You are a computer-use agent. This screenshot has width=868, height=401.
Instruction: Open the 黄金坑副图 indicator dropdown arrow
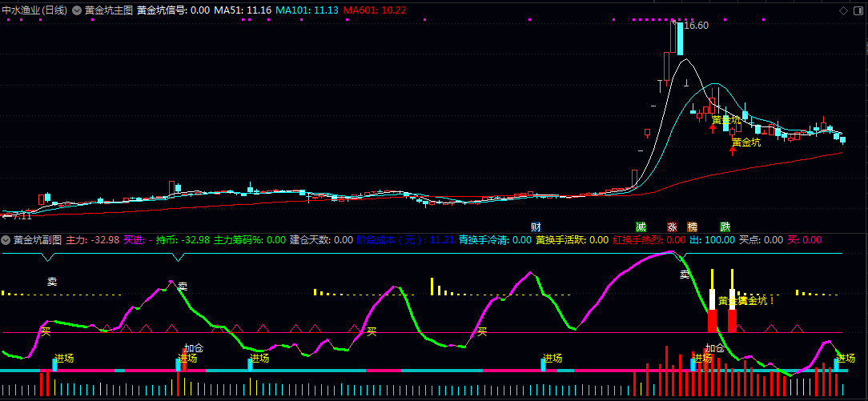(6, 240)
